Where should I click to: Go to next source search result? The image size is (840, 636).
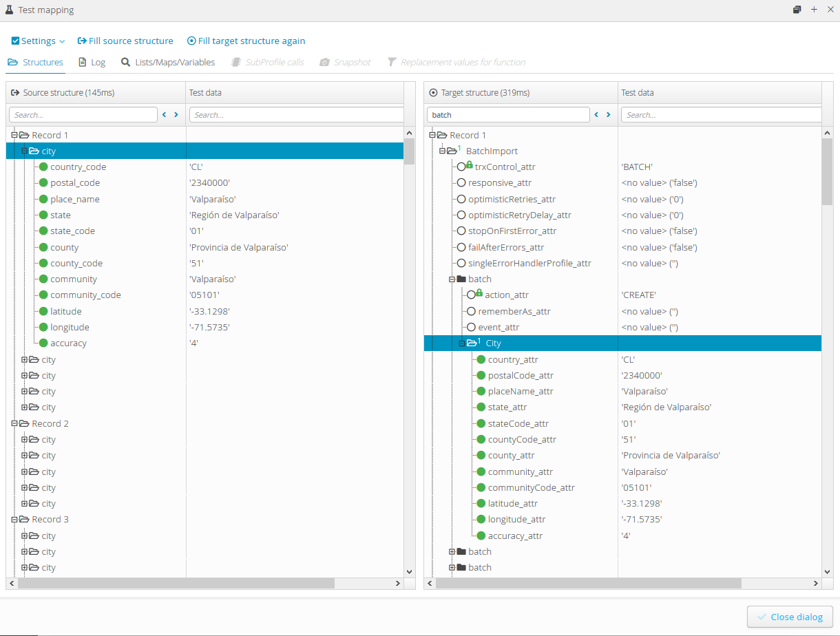176,115
